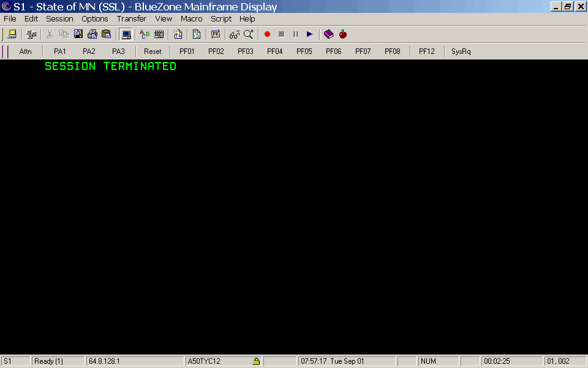Click the red macro record button
588x368 pixels.
[x=267, y=34]
